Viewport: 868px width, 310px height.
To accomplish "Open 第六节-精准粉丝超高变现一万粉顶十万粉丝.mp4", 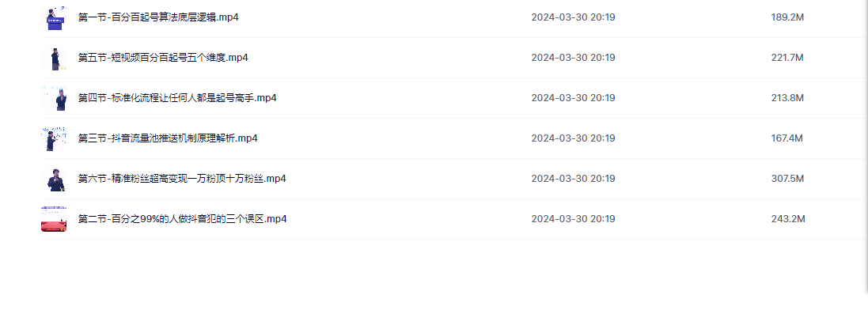I will 182,179.
